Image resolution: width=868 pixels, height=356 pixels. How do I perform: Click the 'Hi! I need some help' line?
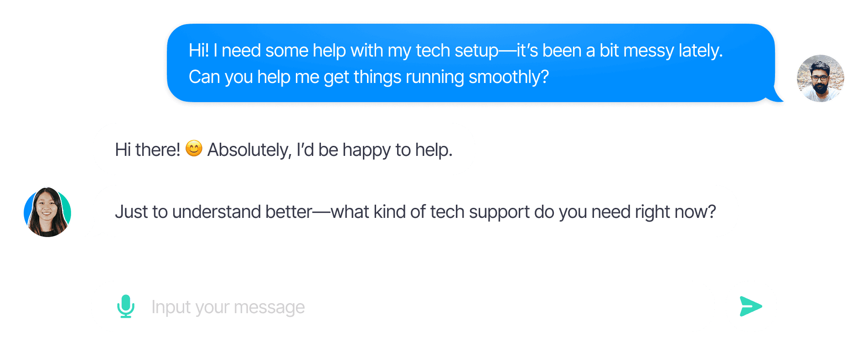pyautogui.click(x=456, y=51)
